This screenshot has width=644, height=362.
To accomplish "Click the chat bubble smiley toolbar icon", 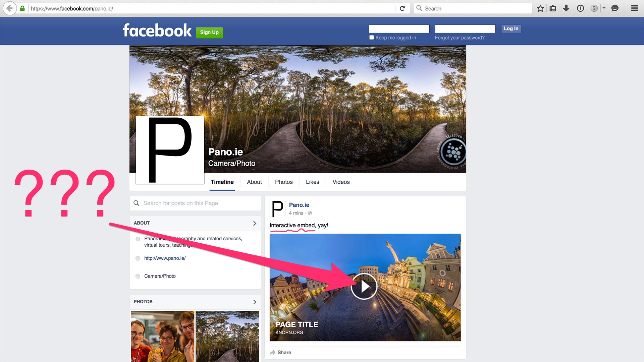I will pos(615,8).
